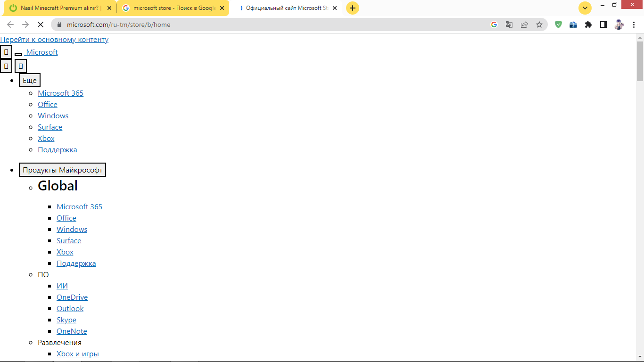Image resolution: width=644 pixels, height=362 pixels.
Task: Click the Global heading text
Action: tap(58, 186)
